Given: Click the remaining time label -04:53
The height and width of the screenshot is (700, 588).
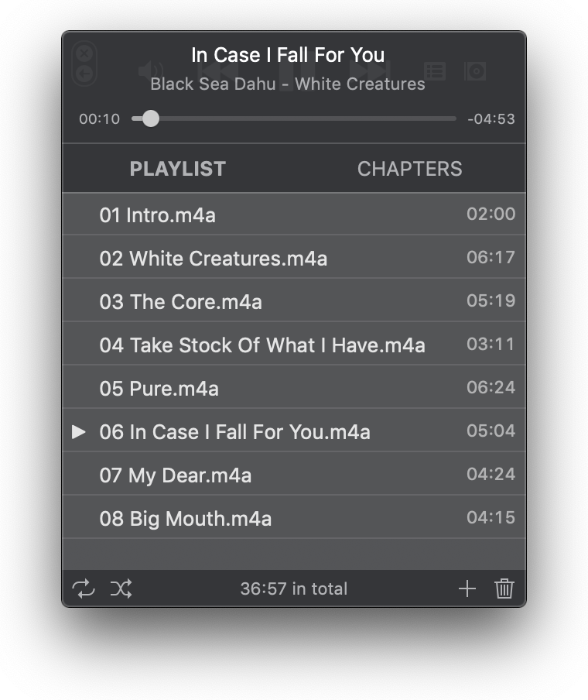Looking at the screenshot, I should click(x=491, y=118).
